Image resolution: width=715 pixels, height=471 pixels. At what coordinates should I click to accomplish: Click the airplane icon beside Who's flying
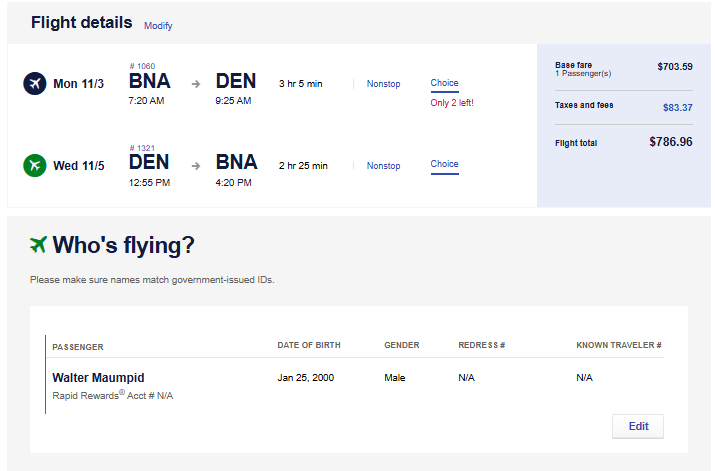coord(39,245)
